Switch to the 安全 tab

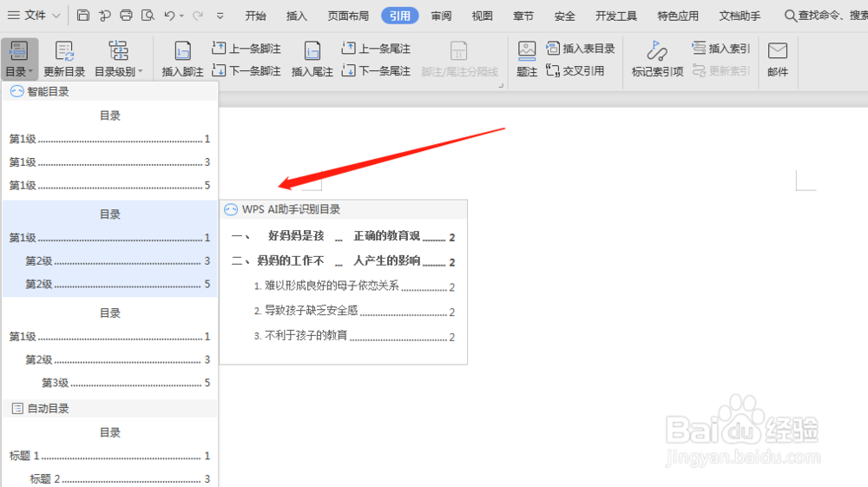(x=565, y=16)
